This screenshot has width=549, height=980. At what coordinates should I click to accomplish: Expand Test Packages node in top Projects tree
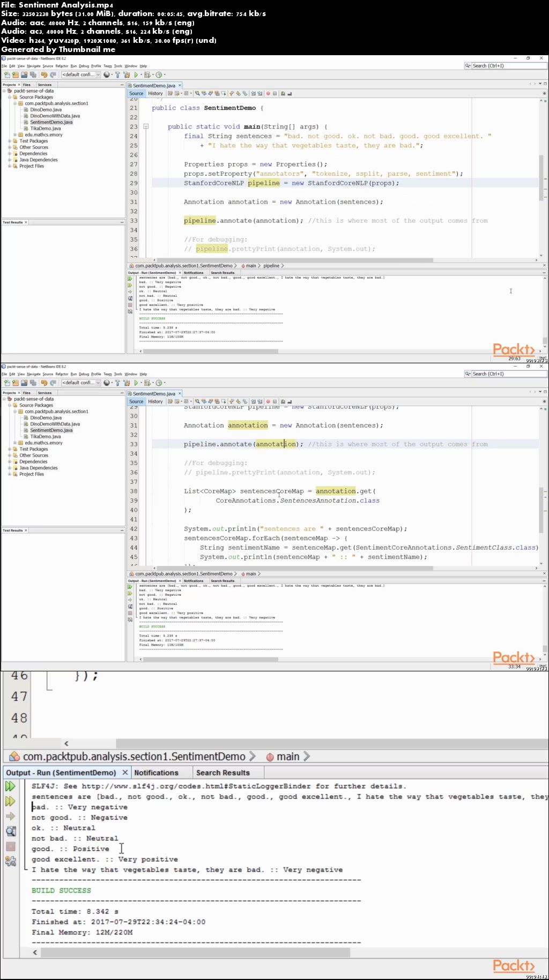click(x=10, y=141)
